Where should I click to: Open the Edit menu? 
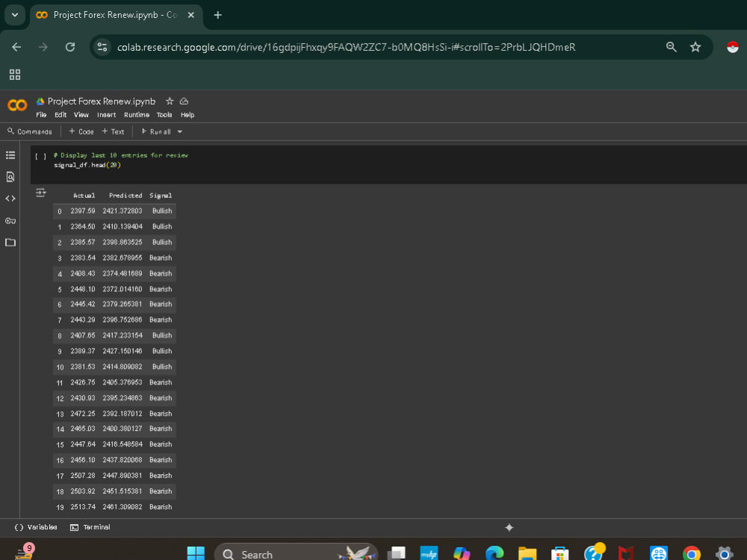tap(61, 115)
